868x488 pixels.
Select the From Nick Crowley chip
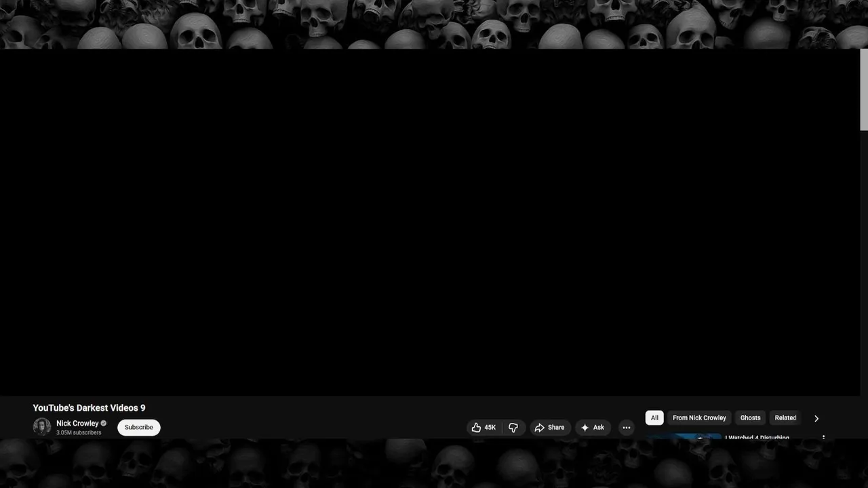click(699, 418)
